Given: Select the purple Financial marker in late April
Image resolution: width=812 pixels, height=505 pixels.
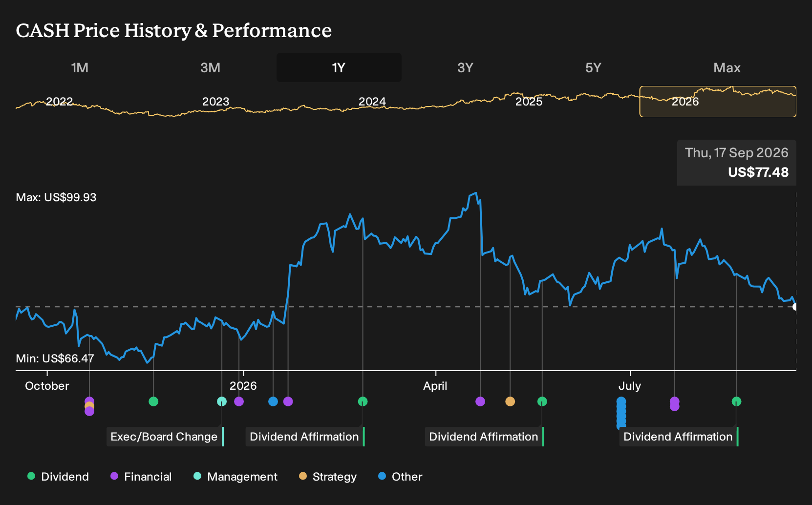Looking at the screenshot, I should tap(480, 401).
